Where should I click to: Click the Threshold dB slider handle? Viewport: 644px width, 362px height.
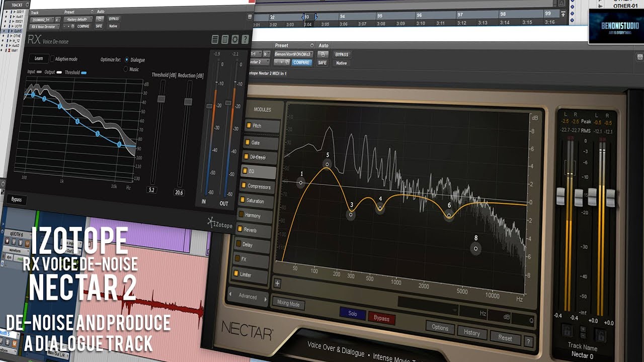point(162,99)
